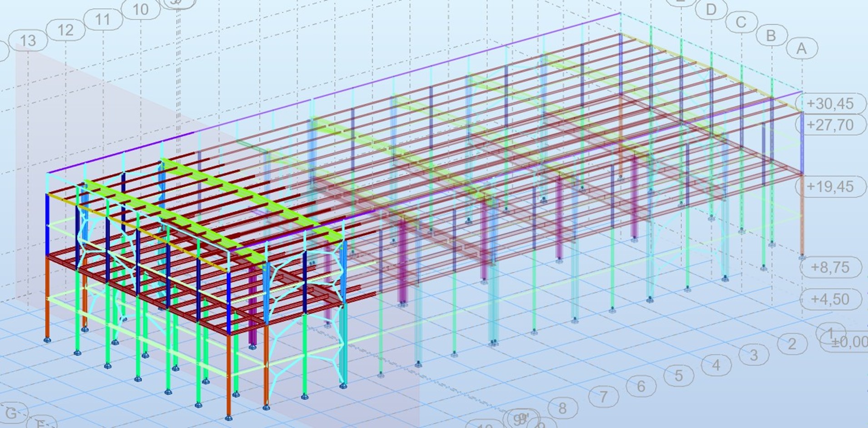
Task: Select grid axis bubble 5
Action: 679,376
